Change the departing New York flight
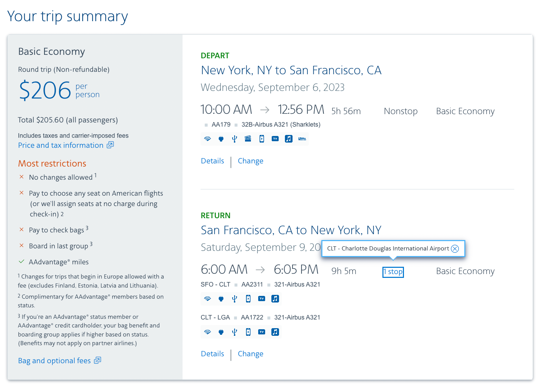Viewport: 549px width, 392px height. pyautogui.click(x=251, y=161)
